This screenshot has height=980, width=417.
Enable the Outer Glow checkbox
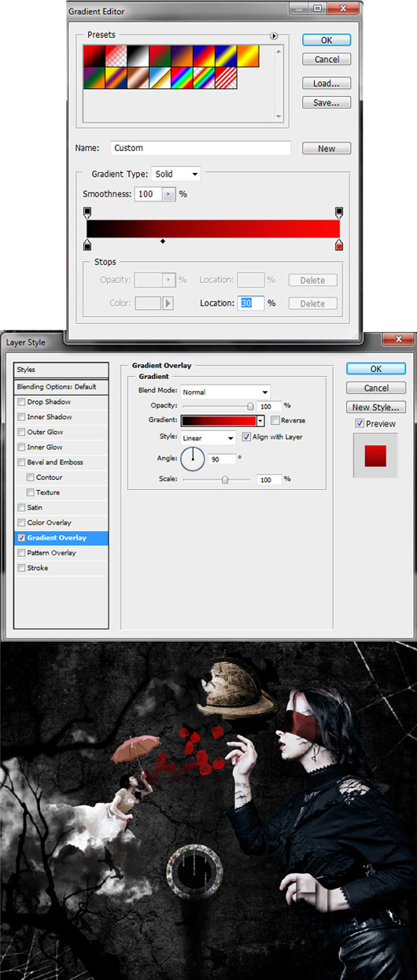click(21, 432)
